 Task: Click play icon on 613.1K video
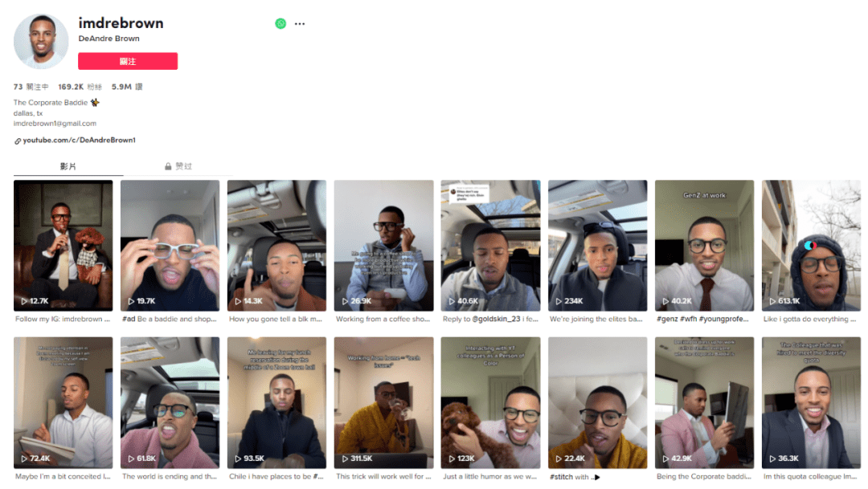772,301
